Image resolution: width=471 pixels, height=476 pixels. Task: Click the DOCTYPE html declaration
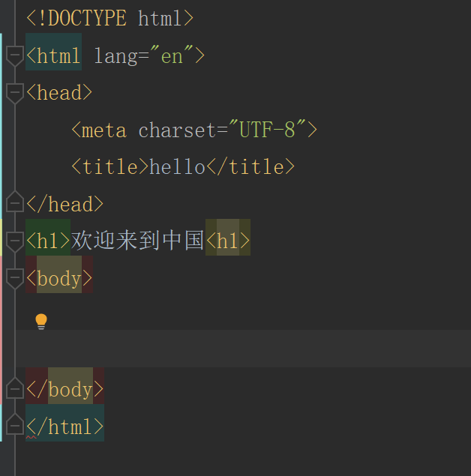tap(110, 18)
